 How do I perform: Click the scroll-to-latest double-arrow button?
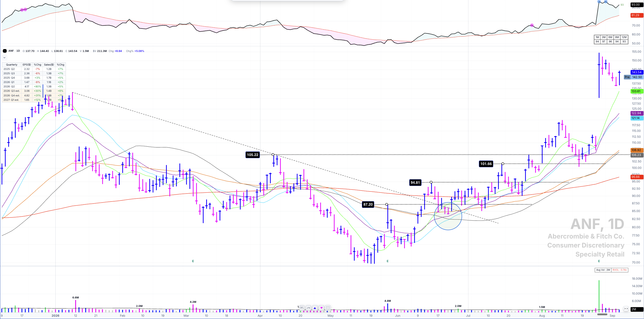[x=626, y=309]
